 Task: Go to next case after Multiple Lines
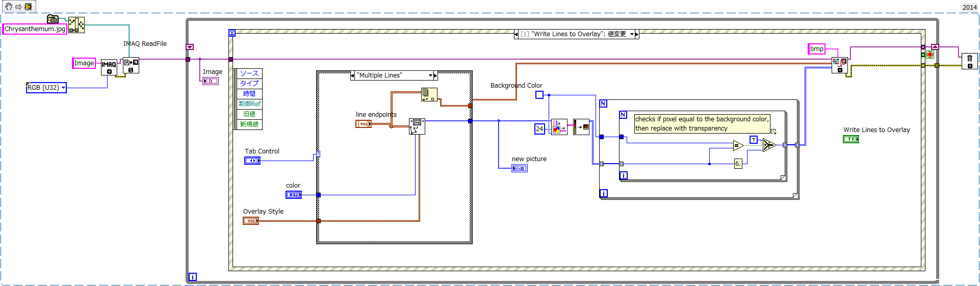(x=436, y=75)
